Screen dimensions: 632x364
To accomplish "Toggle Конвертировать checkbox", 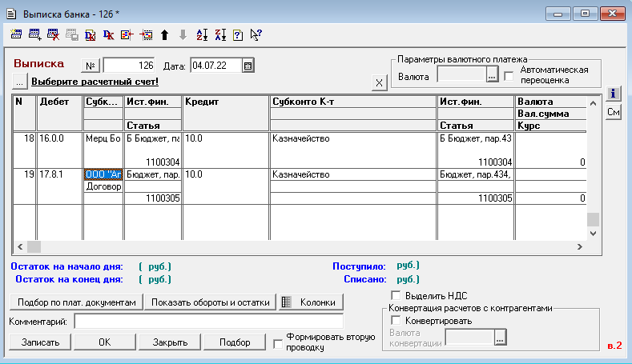I will pyautogui.click(x=395, y=321).
